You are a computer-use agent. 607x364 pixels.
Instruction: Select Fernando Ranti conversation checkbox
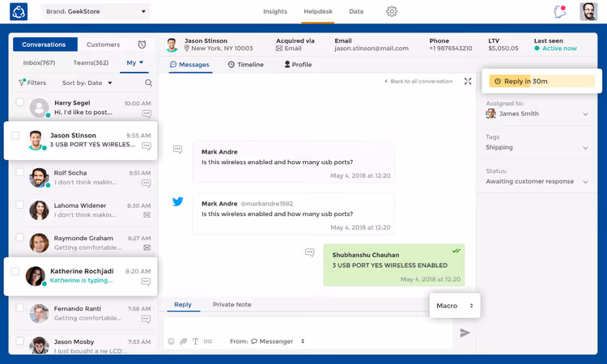pos(19,308)
